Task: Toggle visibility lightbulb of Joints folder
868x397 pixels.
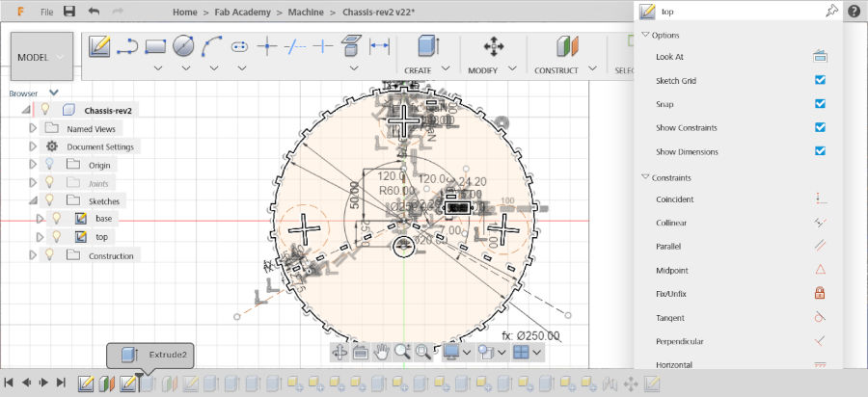Action: (x=49, y=182)
